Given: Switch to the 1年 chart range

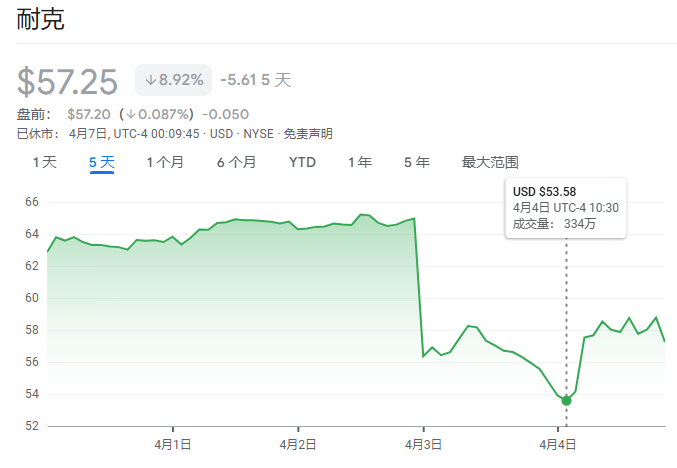Looking at the screenshot, I should (x=360, y=162).
